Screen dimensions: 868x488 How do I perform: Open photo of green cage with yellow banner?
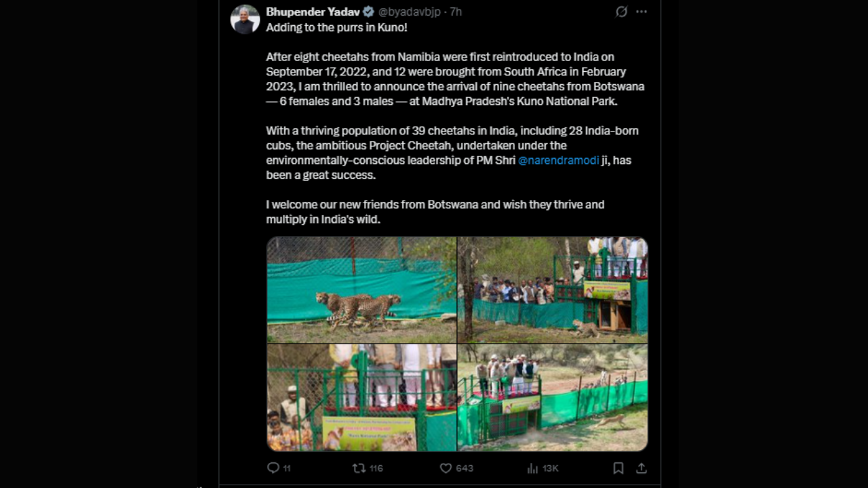361,397
